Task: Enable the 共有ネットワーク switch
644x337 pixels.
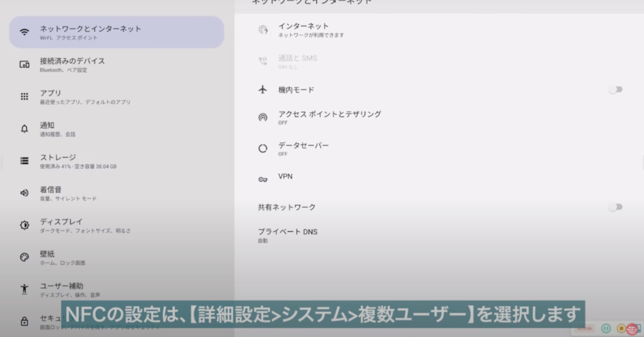Action: point(615,207)
